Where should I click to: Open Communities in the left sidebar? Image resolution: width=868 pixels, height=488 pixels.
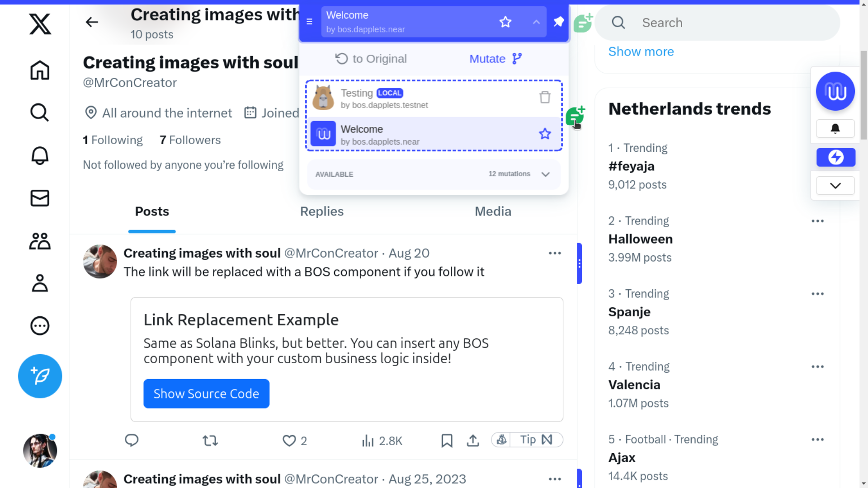click(40, 241)
